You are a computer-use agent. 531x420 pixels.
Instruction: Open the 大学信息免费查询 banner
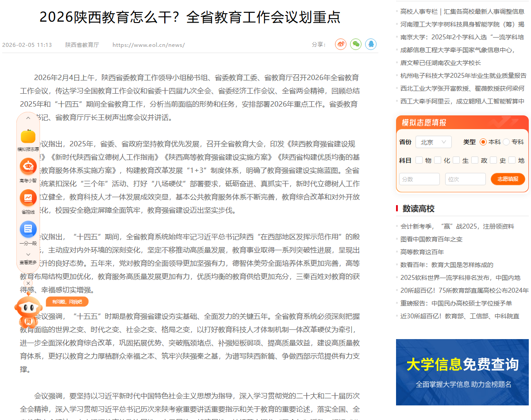(x=462, y=372)
